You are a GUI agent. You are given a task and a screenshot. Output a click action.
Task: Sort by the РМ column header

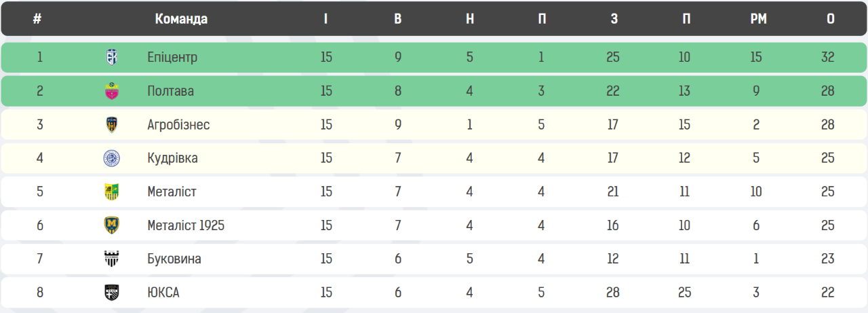tap(758, 19)
